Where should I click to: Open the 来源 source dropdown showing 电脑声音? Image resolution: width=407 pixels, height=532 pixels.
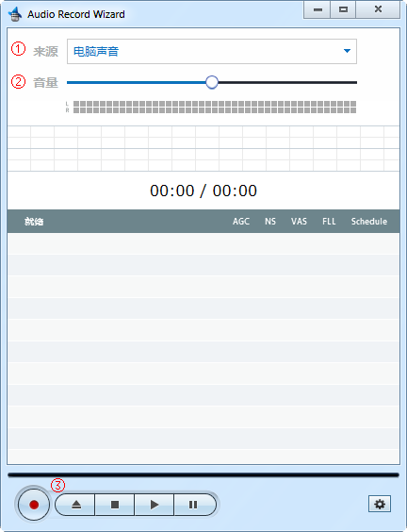click(212, 51)
